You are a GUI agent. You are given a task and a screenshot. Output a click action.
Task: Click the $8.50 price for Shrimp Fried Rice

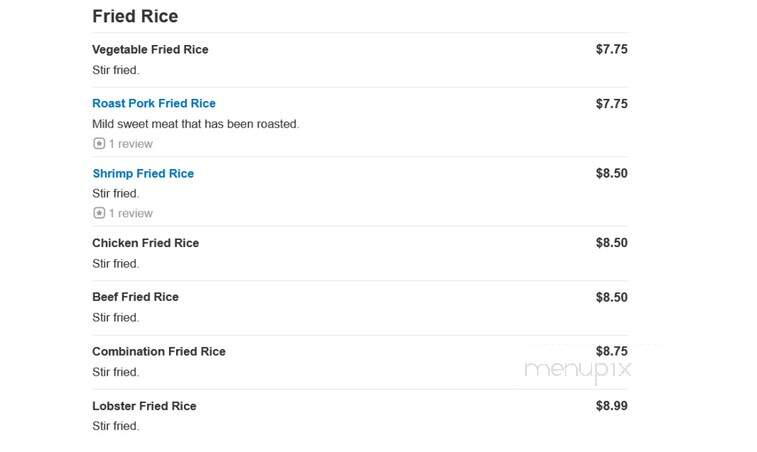612,173
